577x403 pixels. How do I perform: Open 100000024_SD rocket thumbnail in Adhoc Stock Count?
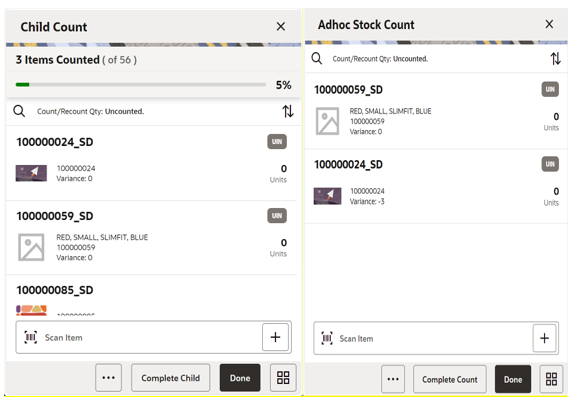[327, 196]
